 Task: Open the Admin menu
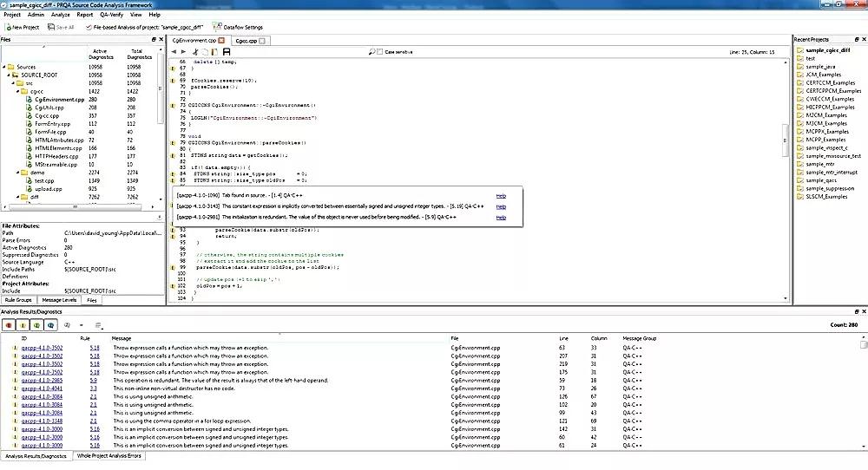click(36, 15)
